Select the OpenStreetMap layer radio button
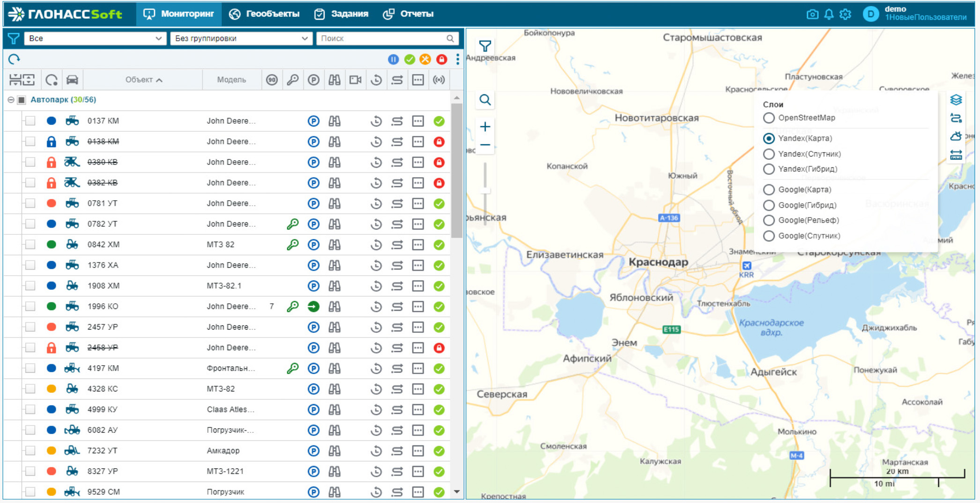 769,118
